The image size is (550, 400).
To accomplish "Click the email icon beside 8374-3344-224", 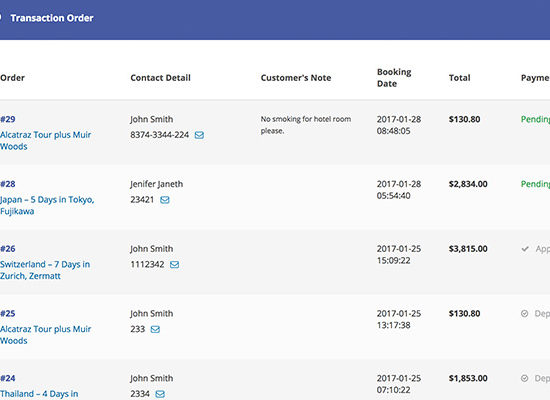I will (199, 135).
